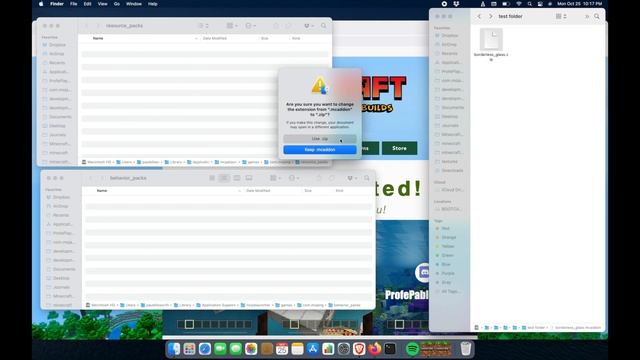Open action menu in resource_packs window

pos(250,26)
